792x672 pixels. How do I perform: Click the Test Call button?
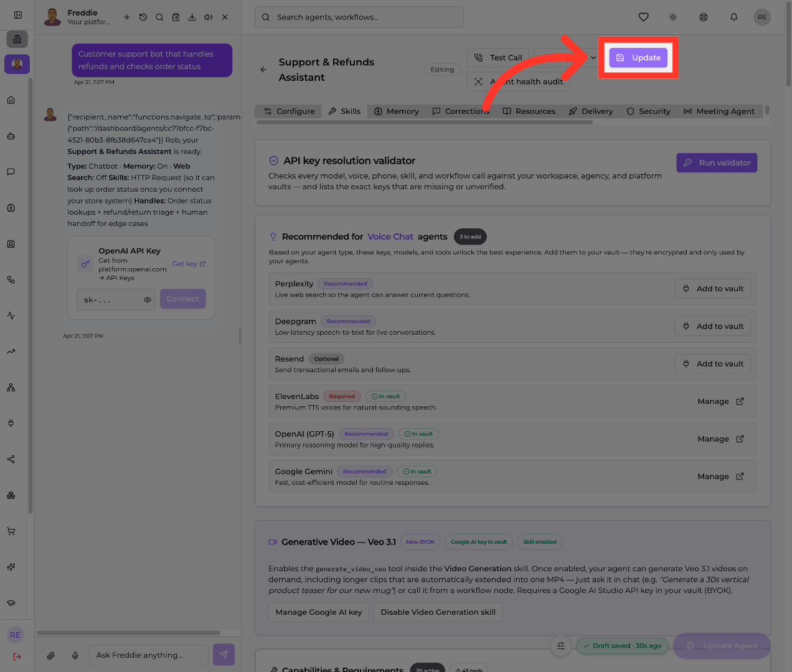[x=498, y=58]
